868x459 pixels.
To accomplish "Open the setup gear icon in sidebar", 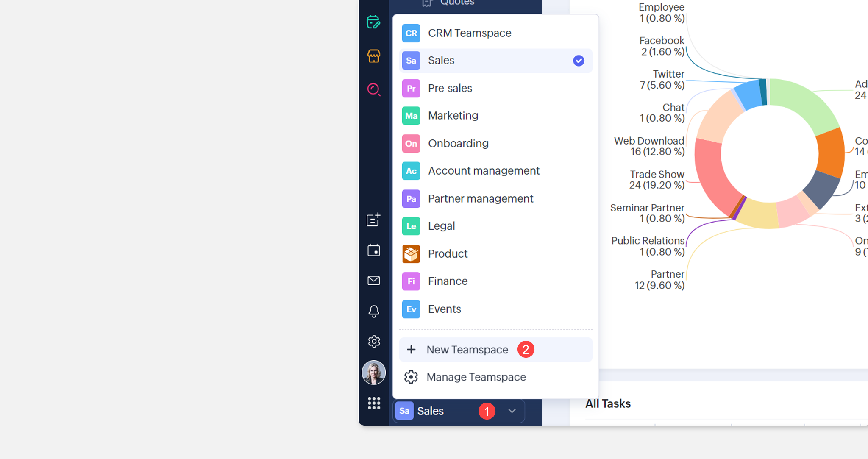I will click(373, 341).
